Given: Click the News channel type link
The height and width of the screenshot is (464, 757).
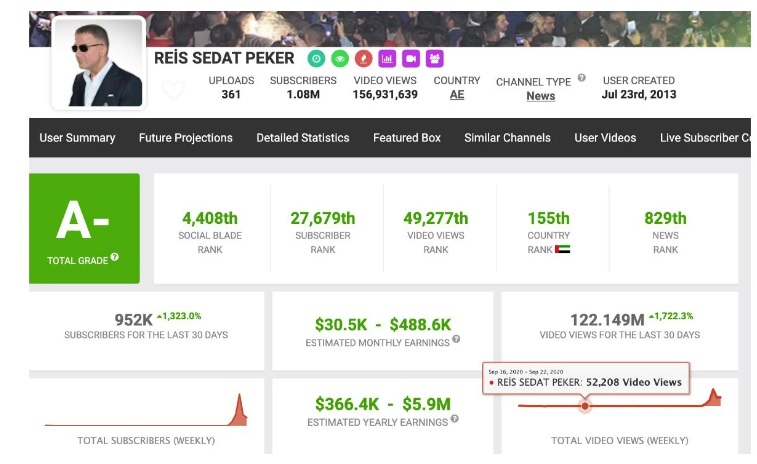Looking at the screenshot, I should pos(540,97).
